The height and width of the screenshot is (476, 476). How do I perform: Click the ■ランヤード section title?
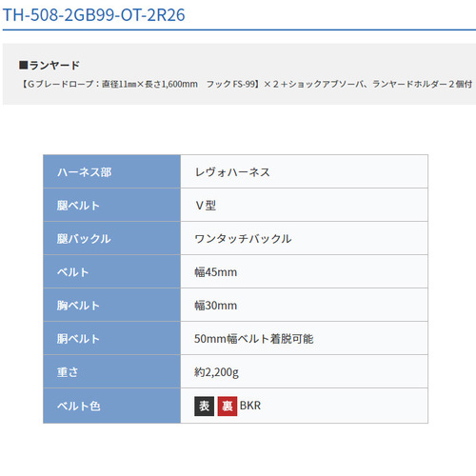click(50, 65)
